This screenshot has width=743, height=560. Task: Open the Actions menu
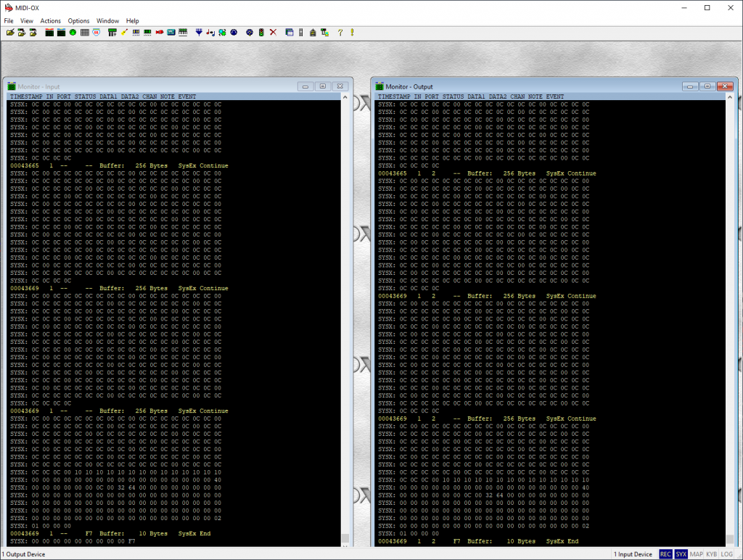pos(51,21)
